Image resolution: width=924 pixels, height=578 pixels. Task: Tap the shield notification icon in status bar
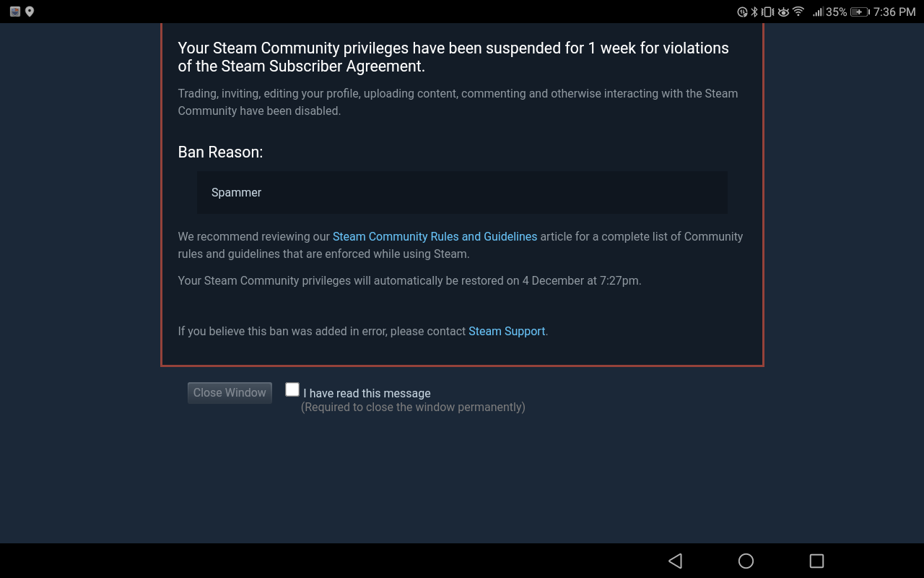click(14, 12)
